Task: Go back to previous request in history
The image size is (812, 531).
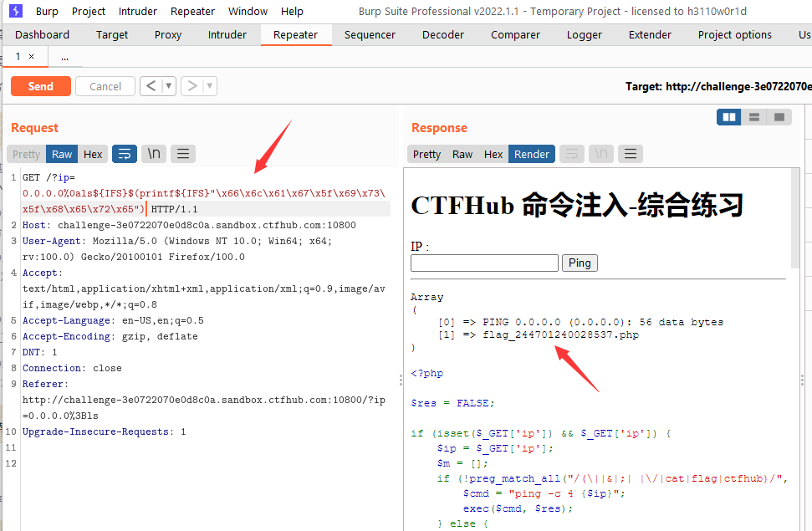Action: pos(151,86)
